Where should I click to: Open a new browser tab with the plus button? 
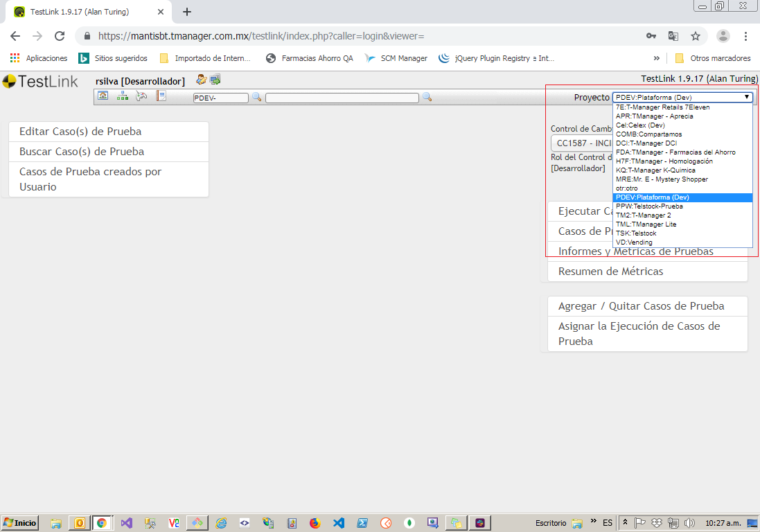tap(187, 12)
